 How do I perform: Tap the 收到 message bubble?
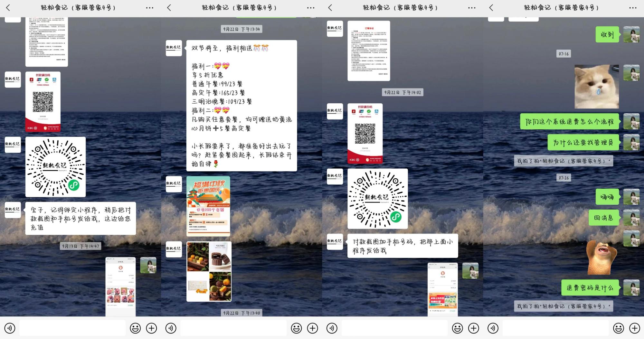[x=607, y=34]
